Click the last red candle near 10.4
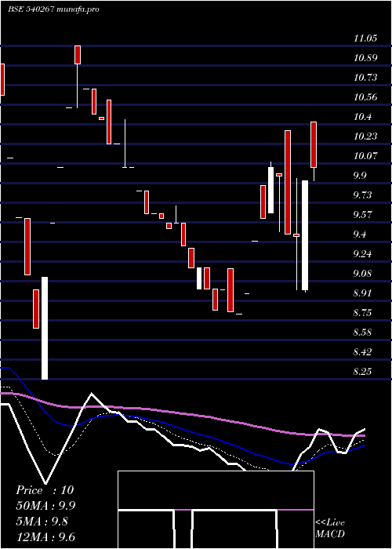Image resolution: width=392 pixels, height=549 pixels. (314, 144)
